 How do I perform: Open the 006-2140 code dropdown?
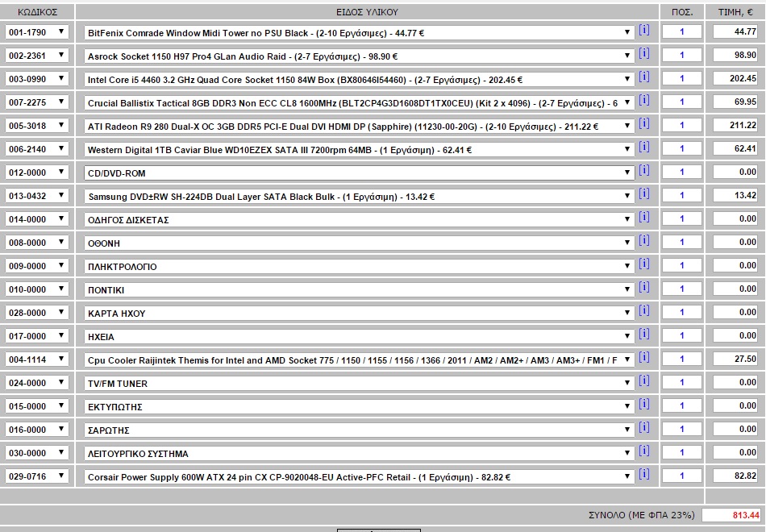pyautogui.click(x=37, y=149)
